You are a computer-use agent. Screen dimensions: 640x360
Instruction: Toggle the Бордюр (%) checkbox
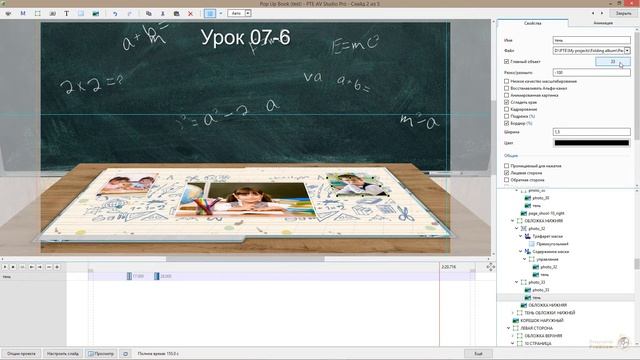pos(507,123)
